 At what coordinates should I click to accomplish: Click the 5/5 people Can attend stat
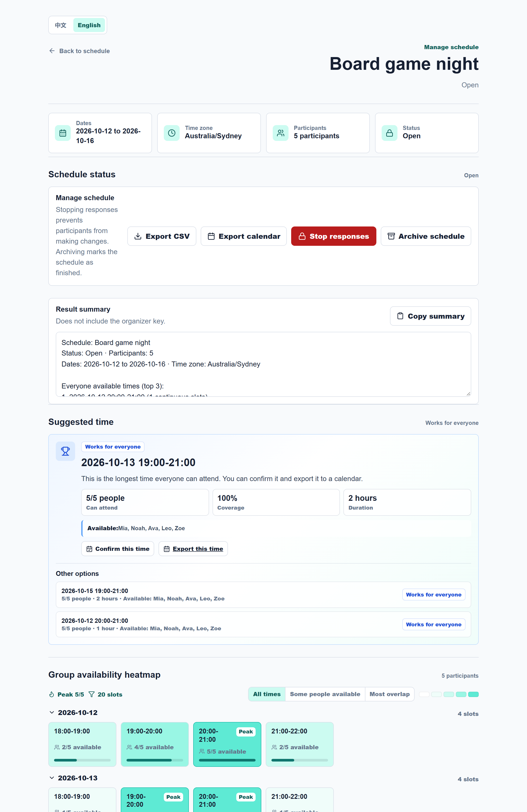[x=145, y=502]
